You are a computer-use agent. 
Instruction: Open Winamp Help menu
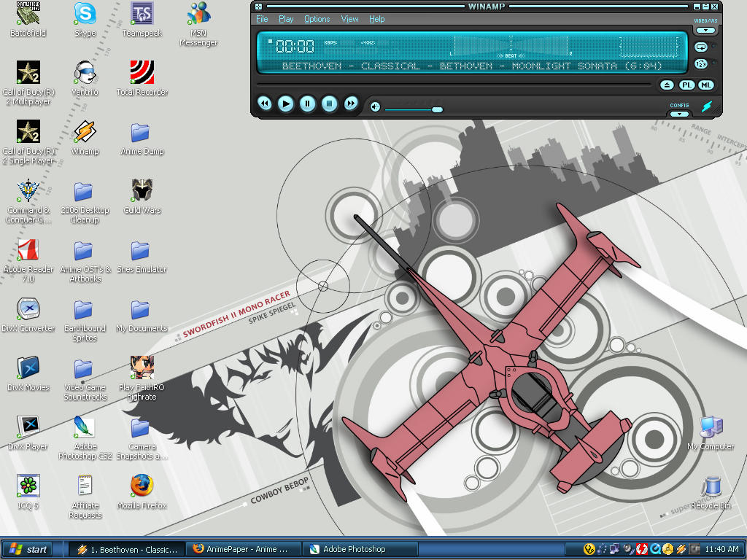click(x=377, y=19)
